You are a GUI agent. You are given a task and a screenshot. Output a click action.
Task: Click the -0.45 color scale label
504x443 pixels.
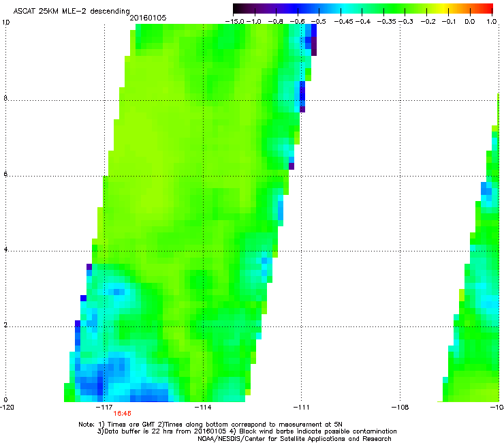344,22
